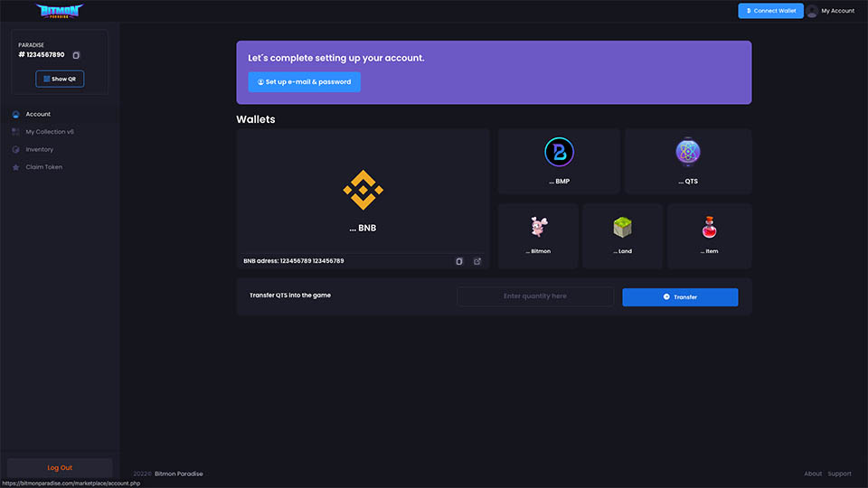Copy the BNB address
868x488 pixels.
point(459,261)
